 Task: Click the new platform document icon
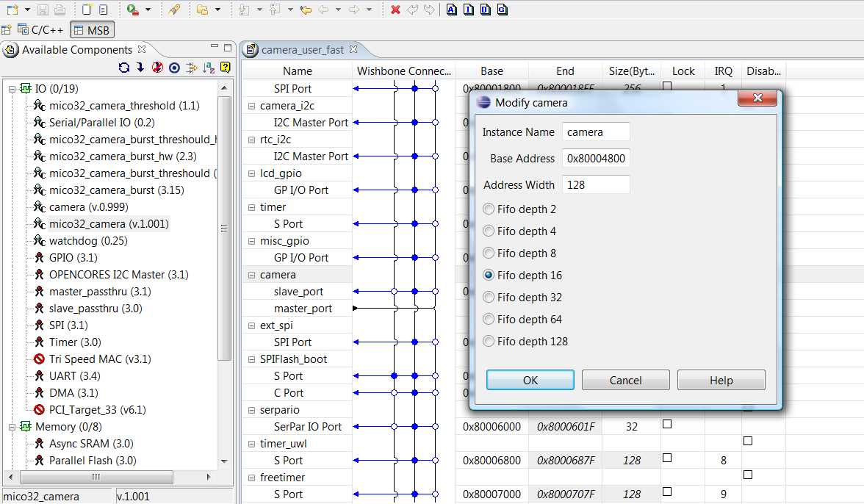pyautogui.click(x=87, y=10)
